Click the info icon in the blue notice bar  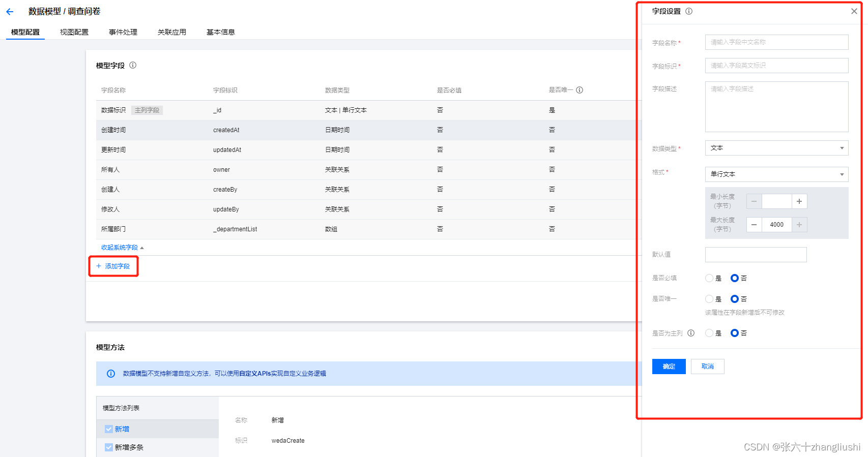pos(111,374)
